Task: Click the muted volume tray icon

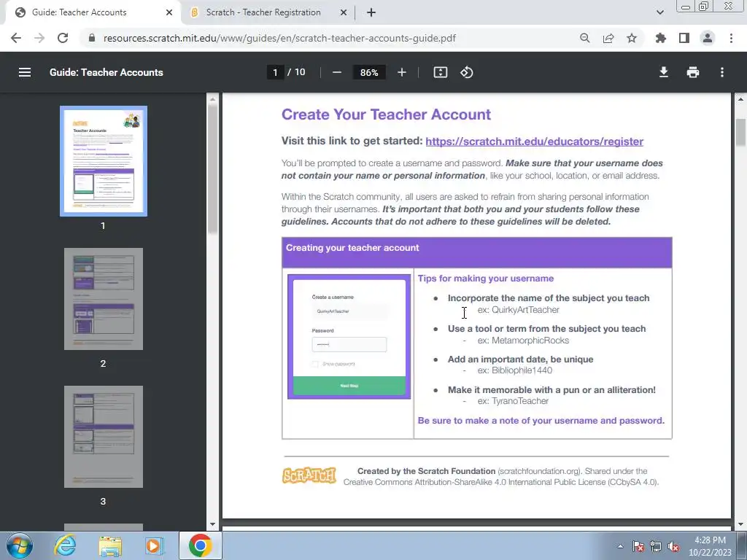Action: pyautogui.click(x=673, y=547)
